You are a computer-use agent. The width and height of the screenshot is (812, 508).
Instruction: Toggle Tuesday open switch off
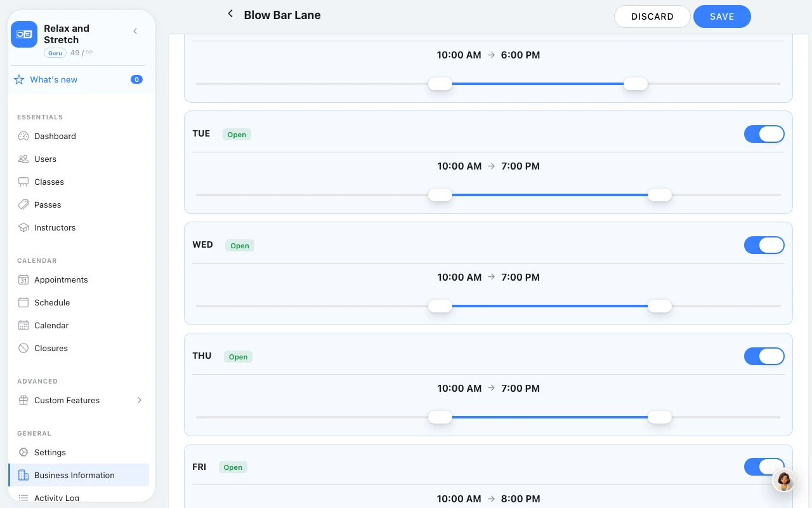click(x=764, y=134)
